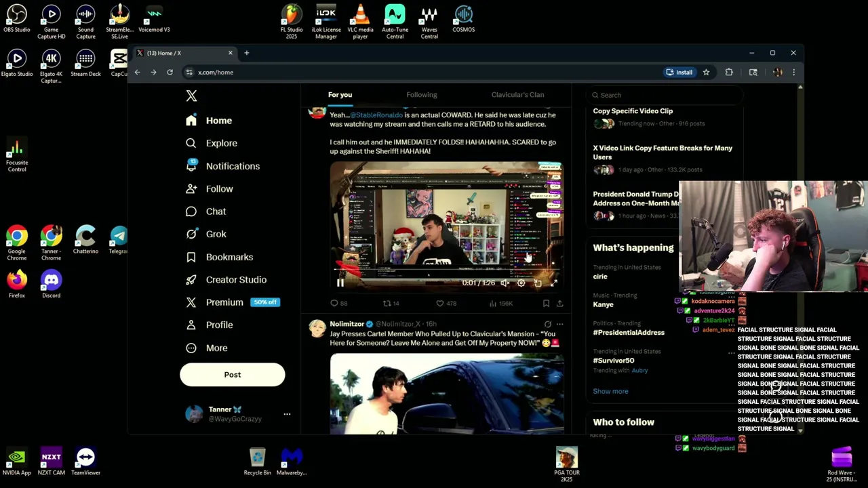Open video settings gear
This screenshot has height=488, width=868.
[x=521, y=283]
